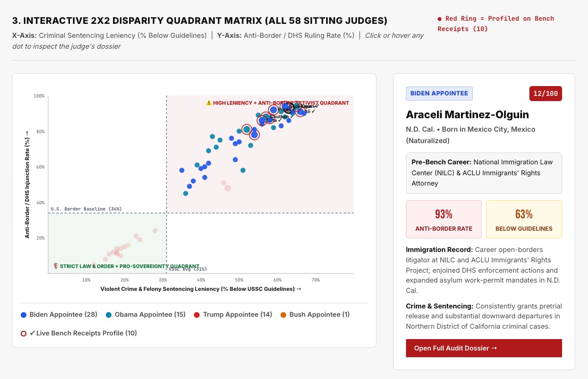The height and width of the screenshot is (379, 588).
Task: Select the highest faded dot in green quadrant
Action: [155, 231]
